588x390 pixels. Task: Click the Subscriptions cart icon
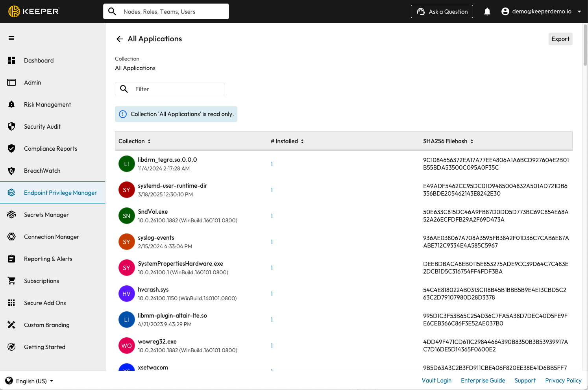click(11, 281)
